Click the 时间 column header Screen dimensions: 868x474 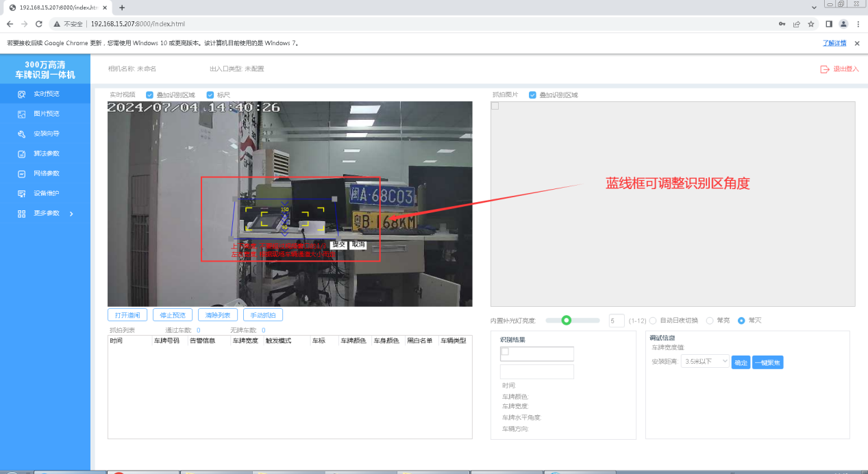click(x=116, y=340)
